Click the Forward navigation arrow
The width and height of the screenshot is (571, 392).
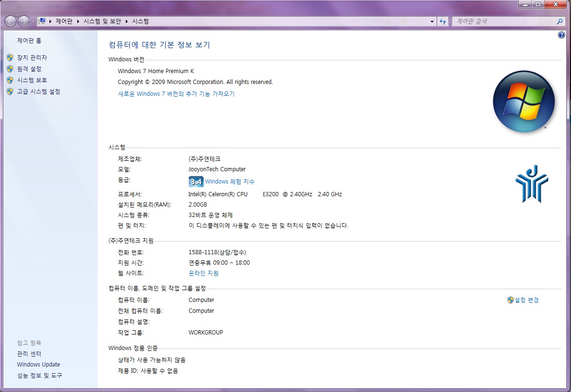click(24, 21)
